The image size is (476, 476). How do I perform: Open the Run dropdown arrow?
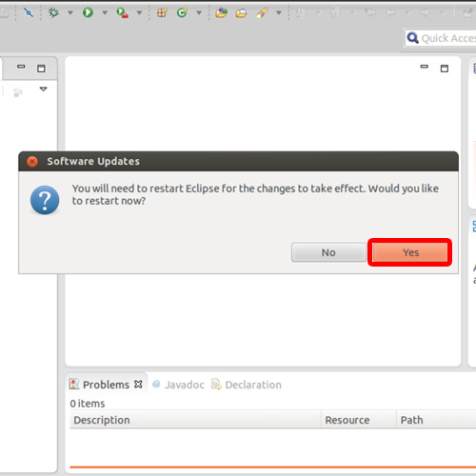coord(105,12)
